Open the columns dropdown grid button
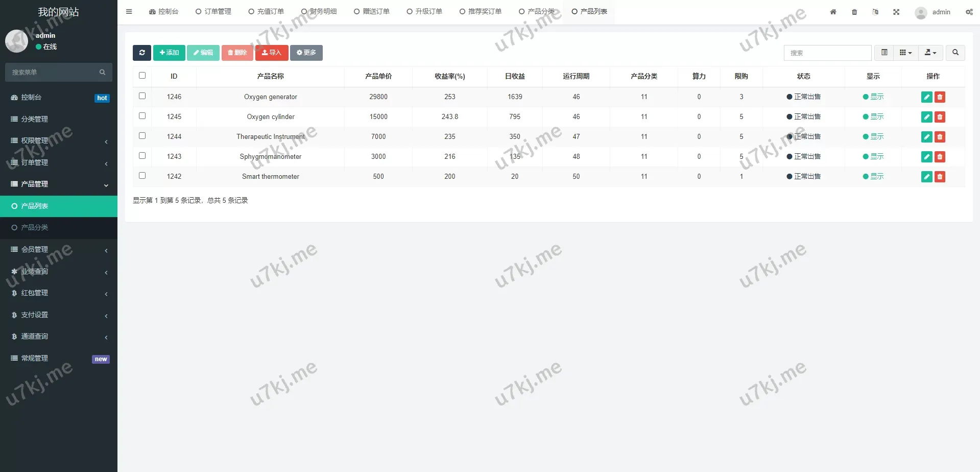 [905, 53]
